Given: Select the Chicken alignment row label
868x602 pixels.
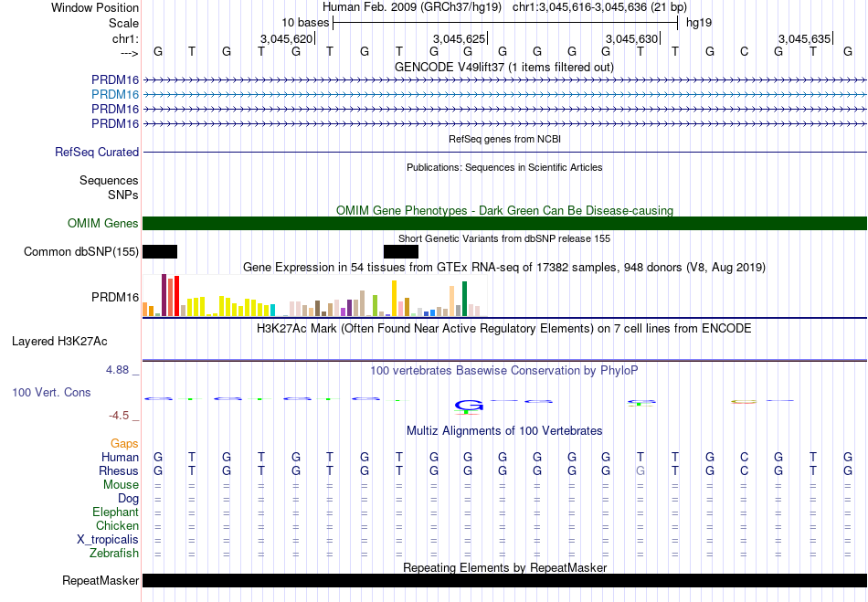Looking at the screenshot, I should click(x=117, y=525).
